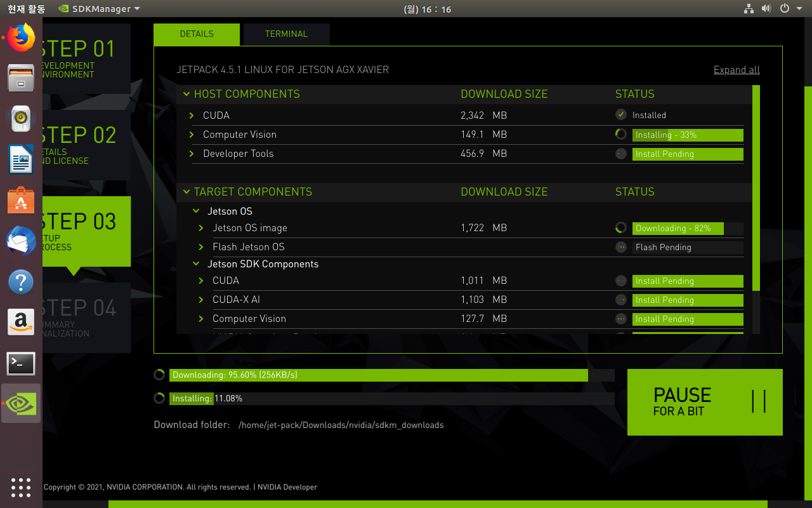This screenshot has height=508, width=812.
Task: Select the NVIDIA SDK Manager dock icon
Action: 21,403
